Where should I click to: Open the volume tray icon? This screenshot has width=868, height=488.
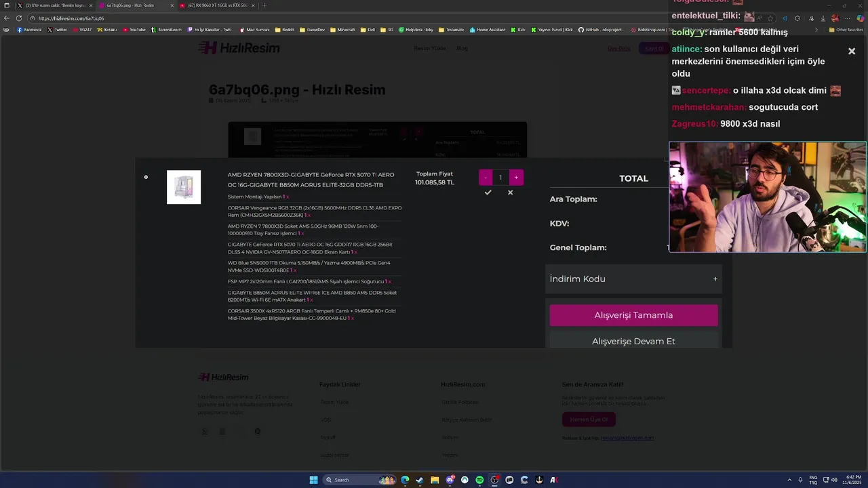[x=833, y=480]
